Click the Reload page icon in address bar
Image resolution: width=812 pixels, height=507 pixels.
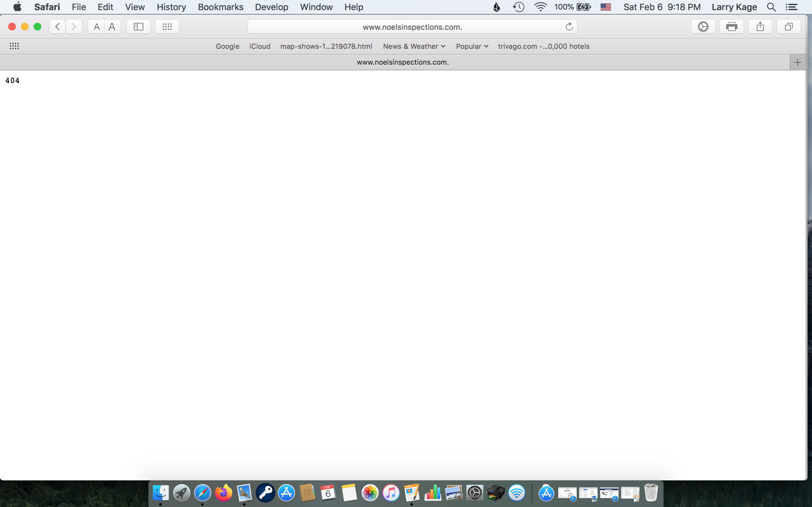point(569,27)
